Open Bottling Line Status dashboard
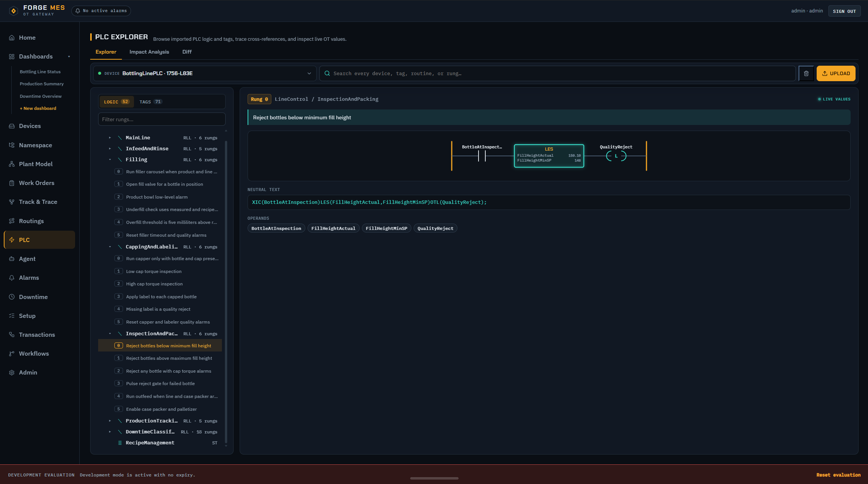This screenshot has height=484, width=868. tap(40, 72)
